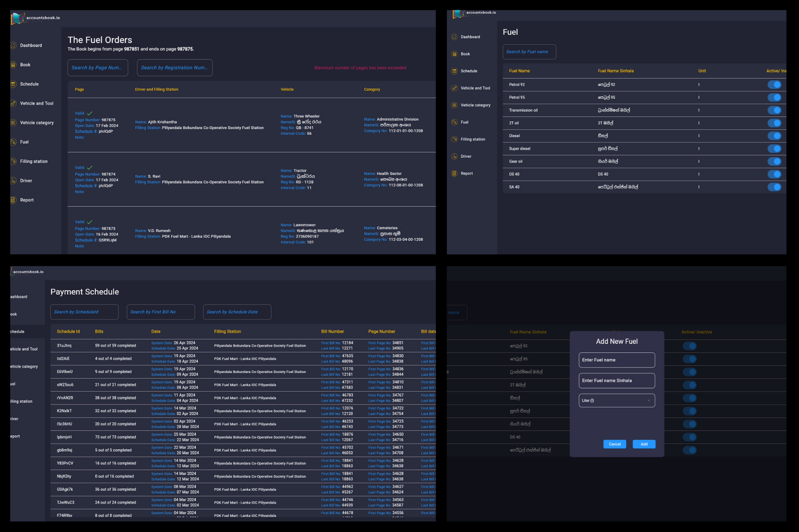Focus Search by Page Number field

coord(98,68)
